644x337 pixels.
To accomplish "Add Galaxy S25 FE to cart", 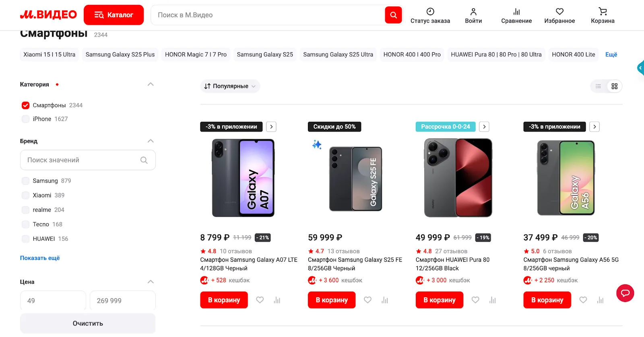I will pyautogui.click(x=332, y=300).
